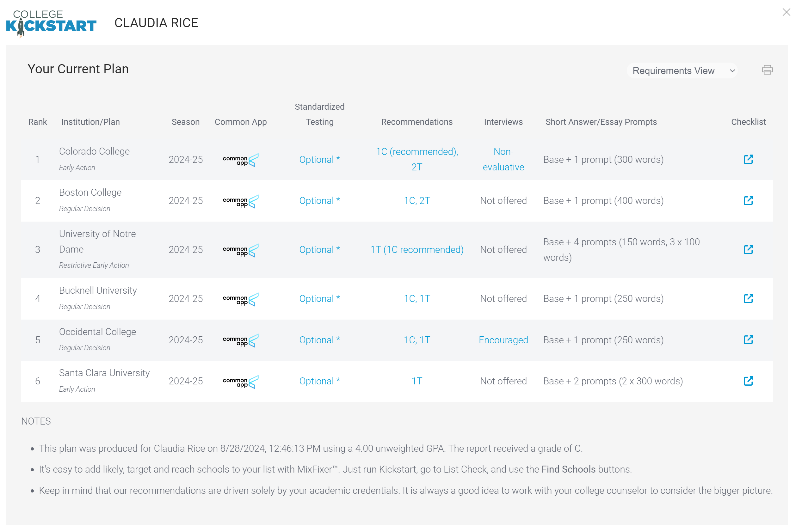Click Optional testing link for Bucknell University
The width and height of the screenshot is (796, 532).
point(319,299)
